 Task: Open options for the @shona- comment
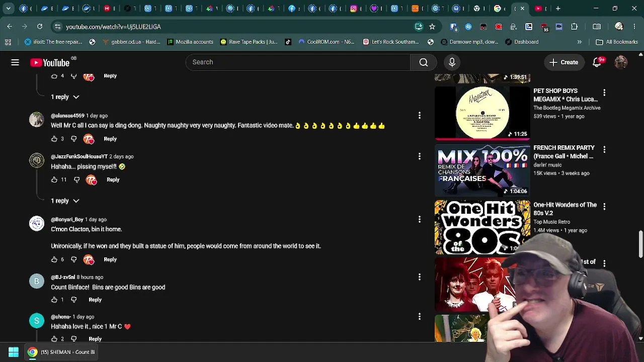coord(420,317)
